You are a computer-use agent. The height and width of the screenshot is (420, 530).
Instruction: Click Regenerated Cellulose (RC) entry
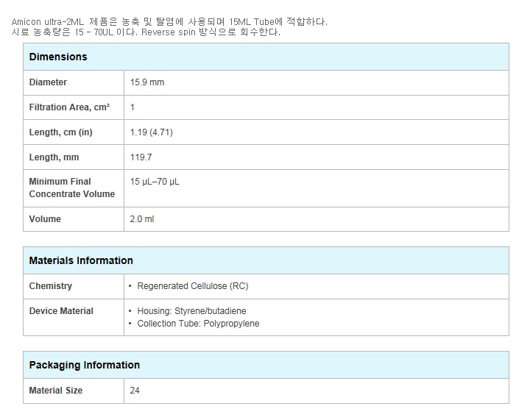193,286
